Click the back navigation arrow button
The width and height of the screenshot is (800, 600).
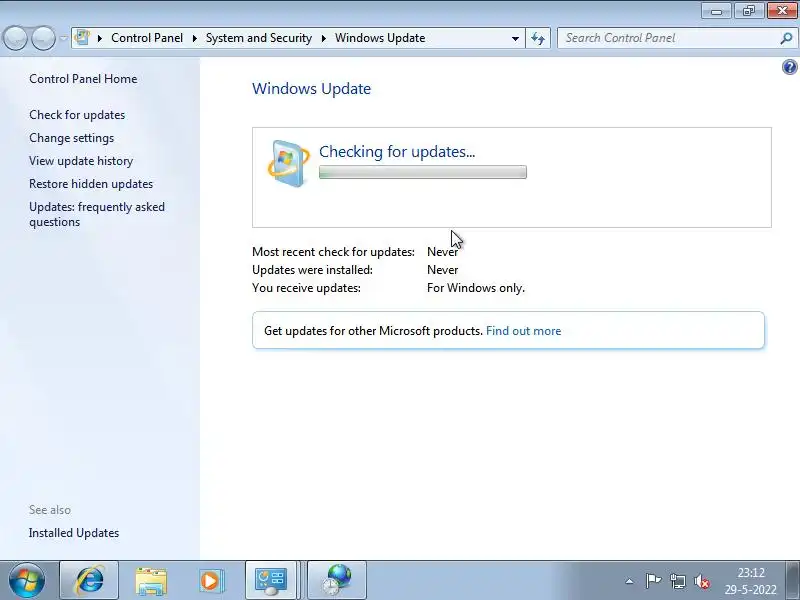(15, 38)
